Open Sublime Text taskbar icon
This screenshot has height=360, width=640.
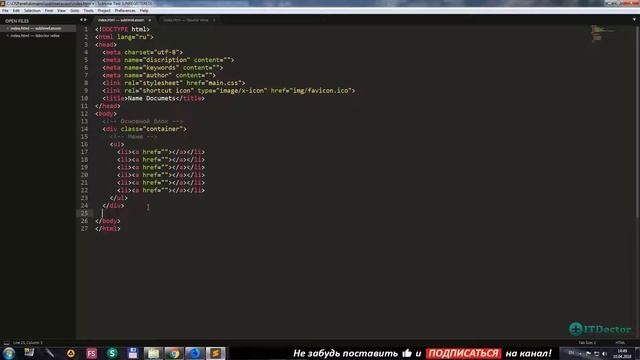[x=216, y=353]
